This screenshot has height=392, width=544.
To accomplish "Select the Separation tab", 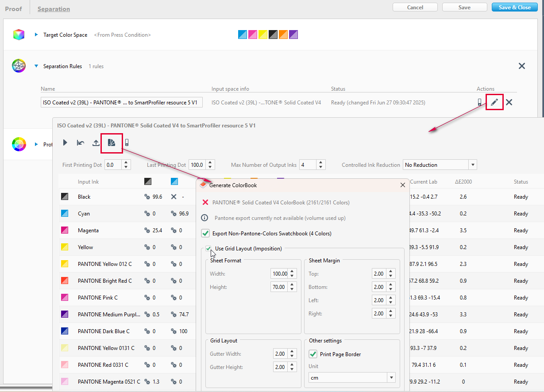I will tap(54, 8).
